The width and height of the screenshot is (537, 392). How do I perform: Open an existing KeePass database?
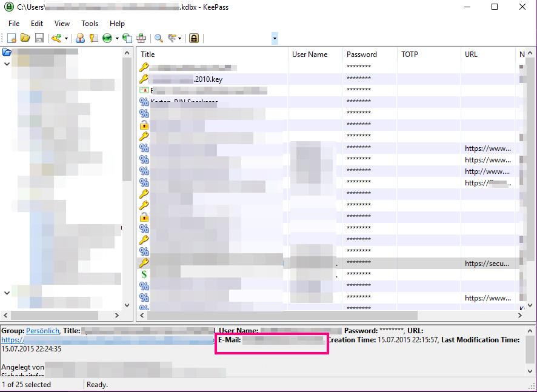click(25, 38)
